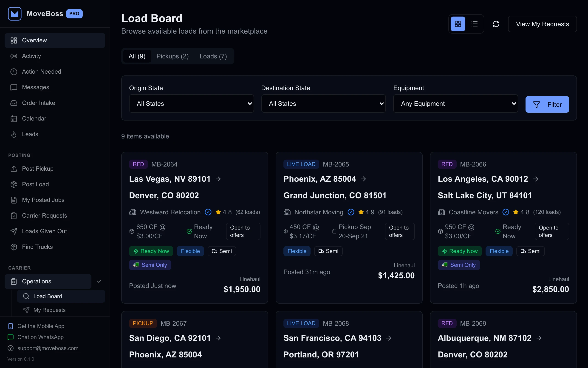The image size is (588, 368).
Task: Click Semi Only tag on MB-2064 card
Action: click(x=150, y=265)
